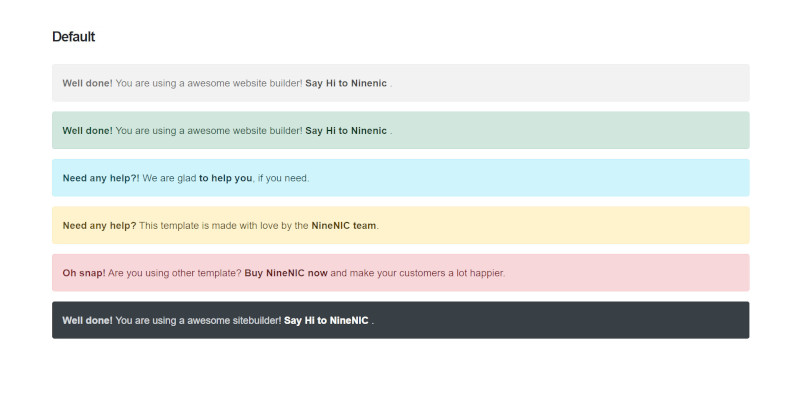Click 'Need any help?' text in yellow alert
Viewport: 800px width, 400px height.
[99, 226]
